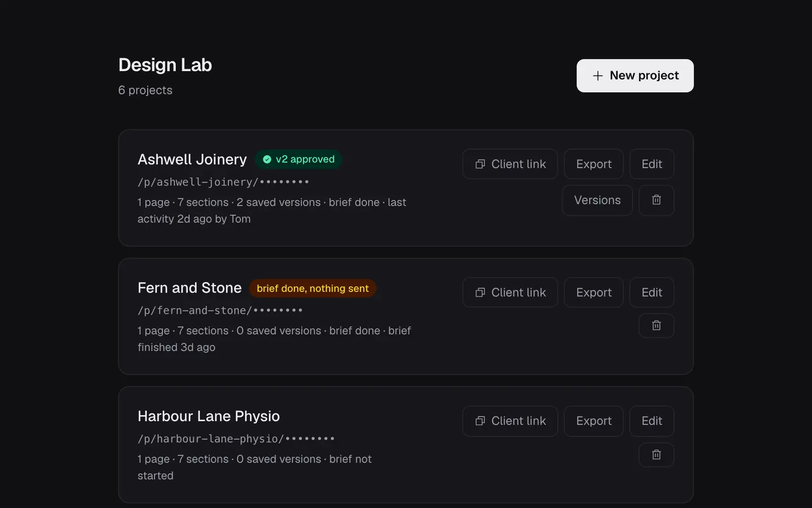Click the /p/ashwell-joinery/ URL path
Screen dimensions: 812x508
[223, 182]
